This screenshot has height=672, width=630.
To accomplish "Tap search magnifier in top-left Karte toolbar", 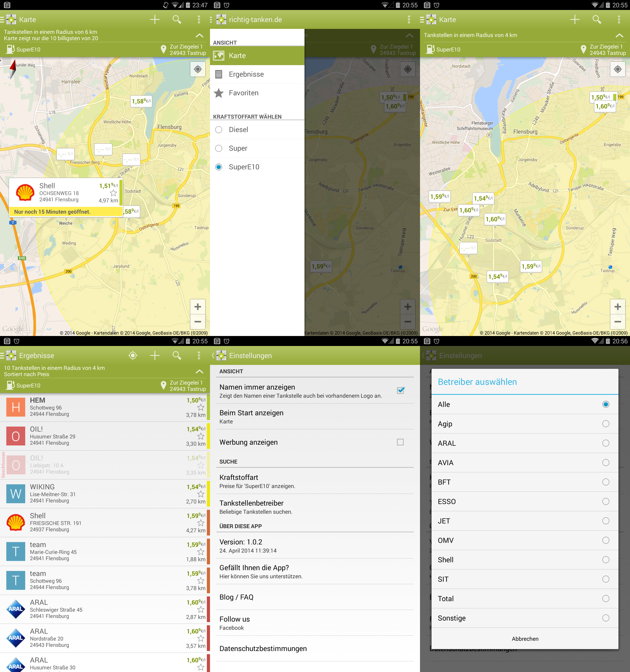I will point(177,20).
